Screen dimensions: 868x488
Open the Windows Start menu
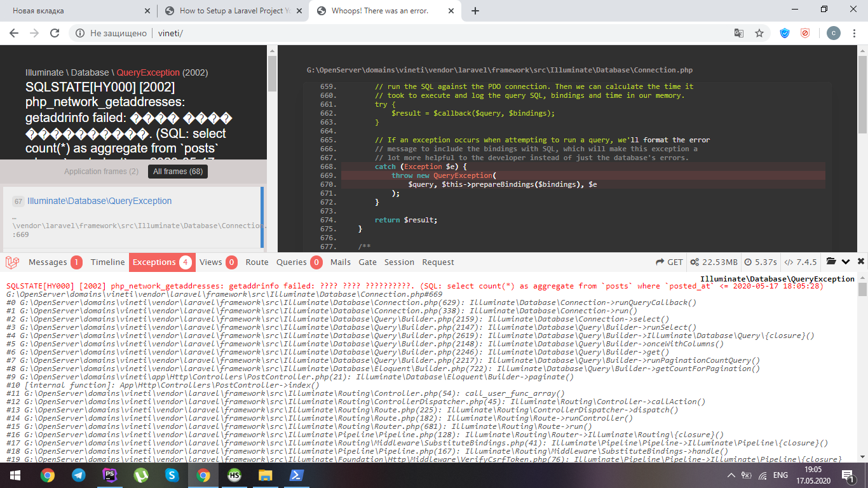(x=15, y=475)
